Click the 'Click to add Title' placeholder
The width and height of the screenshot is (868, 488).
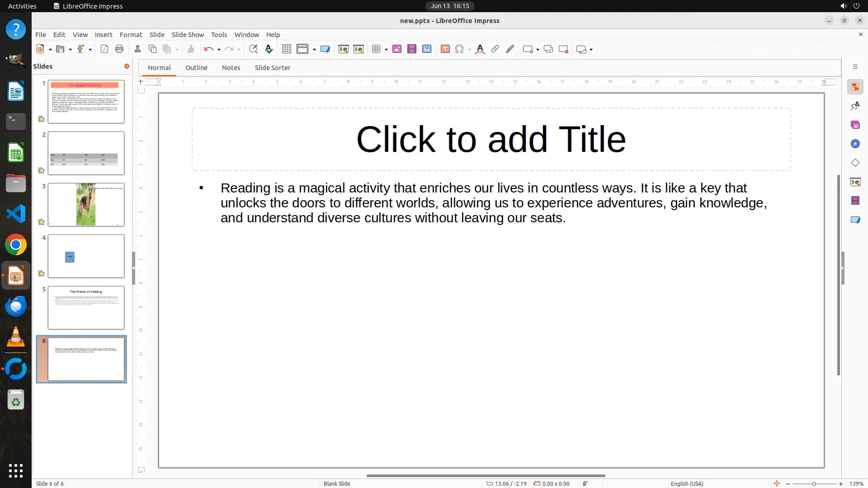click(x=491, y=139)
